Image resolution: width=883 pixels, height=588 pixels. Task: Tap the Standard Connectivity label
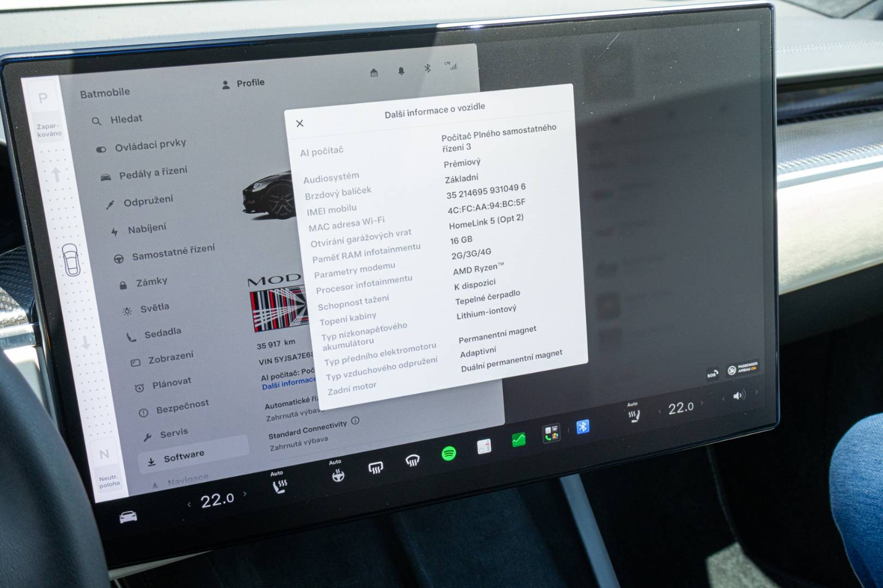pyautogui.click(x=307, y=430)
